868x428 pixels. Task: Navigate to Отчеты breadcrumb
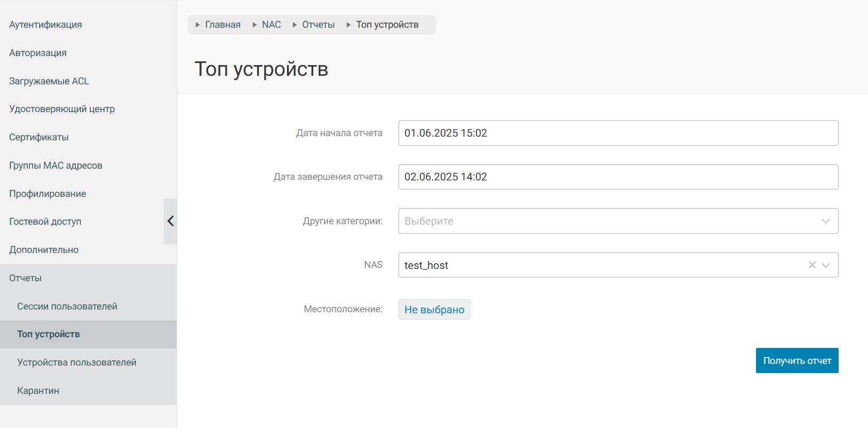pos(318,25)
